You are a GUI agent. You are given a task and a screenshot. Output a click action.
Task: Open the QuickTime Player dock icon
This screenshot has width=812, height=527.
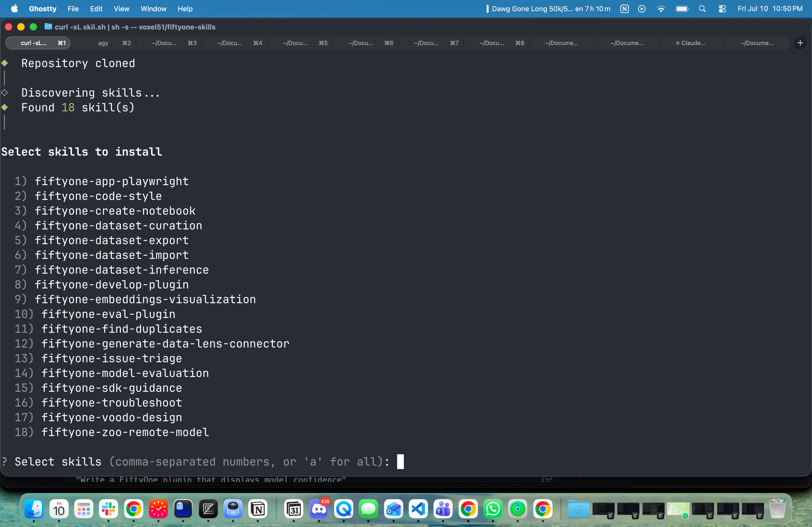(343, 509)
